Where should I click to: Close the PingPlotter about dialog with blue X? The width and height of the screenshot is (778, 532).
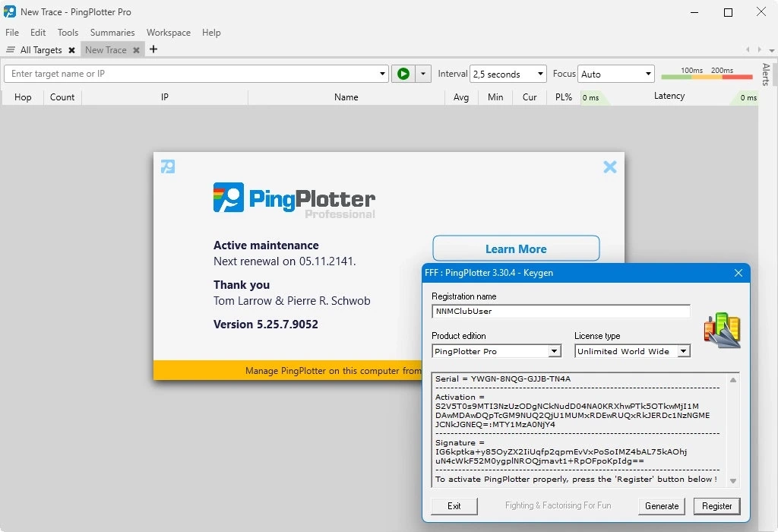[x=610, y=166]
